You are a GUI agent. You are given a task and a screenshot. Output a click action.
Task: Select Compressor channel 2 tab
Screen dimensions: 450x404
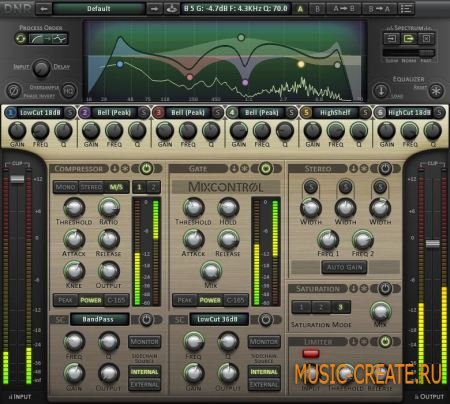[154, 187]
